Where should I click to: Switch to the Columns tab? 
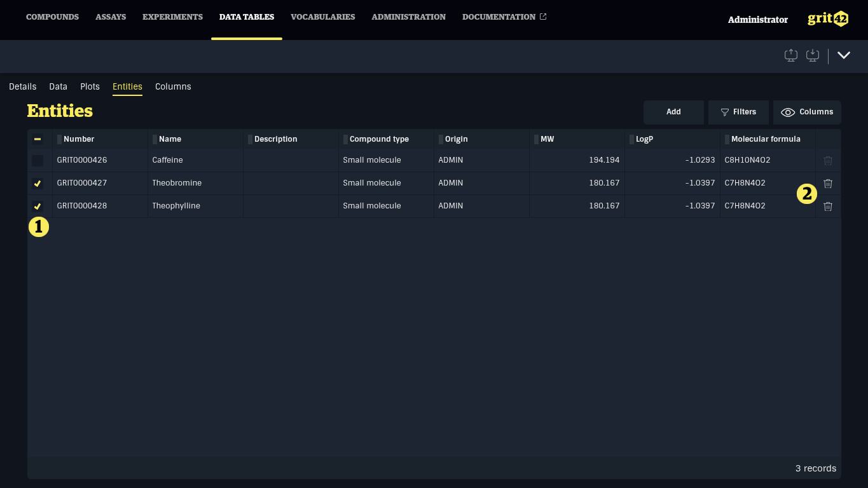pyautogui.click(x=173, y=86)
